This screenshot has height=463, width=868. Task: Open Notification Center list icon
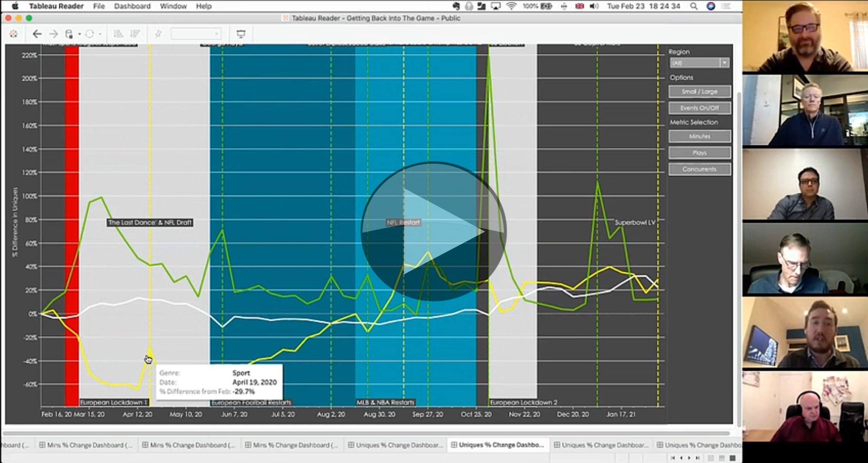pyautogui.click(x=725, y=6)
